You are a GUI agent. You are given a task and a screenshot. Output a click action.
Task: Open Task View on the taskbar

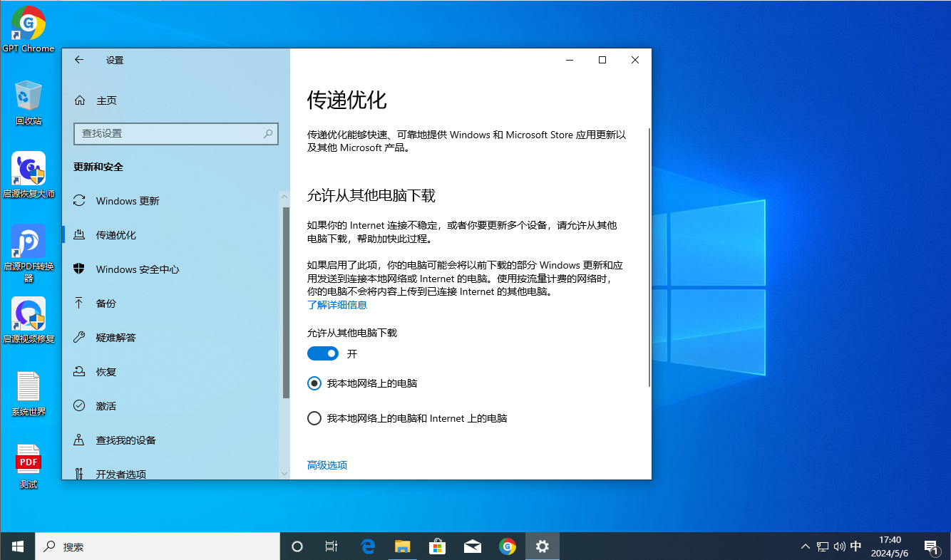coord(331,546)
